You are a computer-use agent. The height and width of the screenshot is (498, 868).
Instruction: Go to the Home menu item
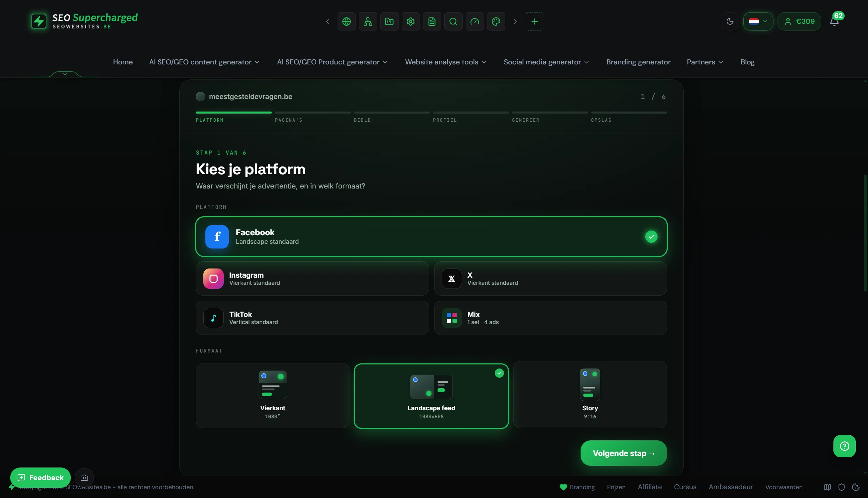coord(123,62)
